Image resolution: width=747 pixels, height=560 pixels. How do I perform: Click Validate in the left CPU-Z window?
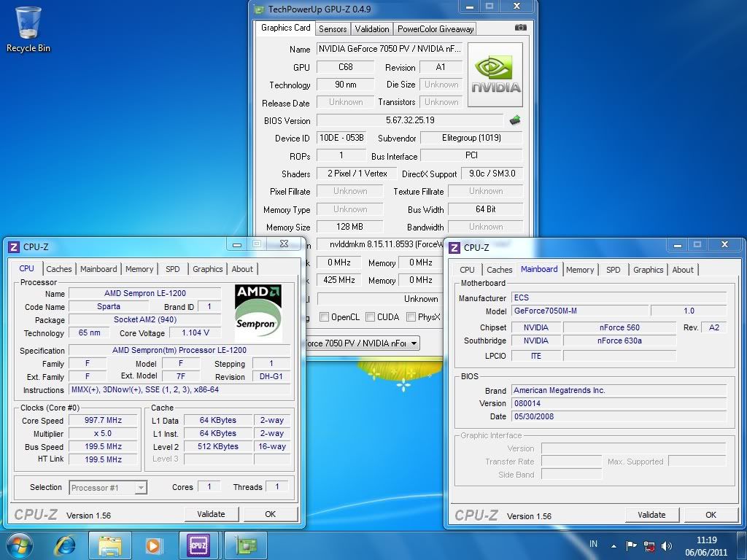212,514
